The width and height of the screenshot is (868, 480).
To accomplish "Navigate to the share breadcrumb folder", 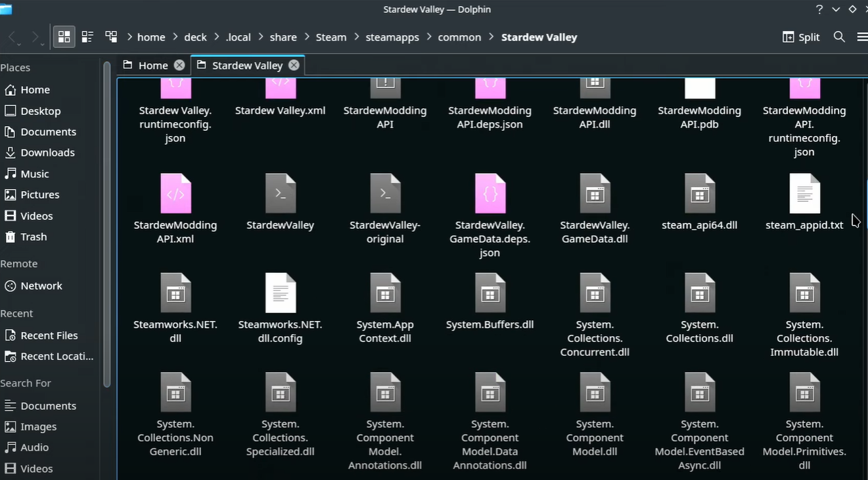I will [x=283, y=37].
